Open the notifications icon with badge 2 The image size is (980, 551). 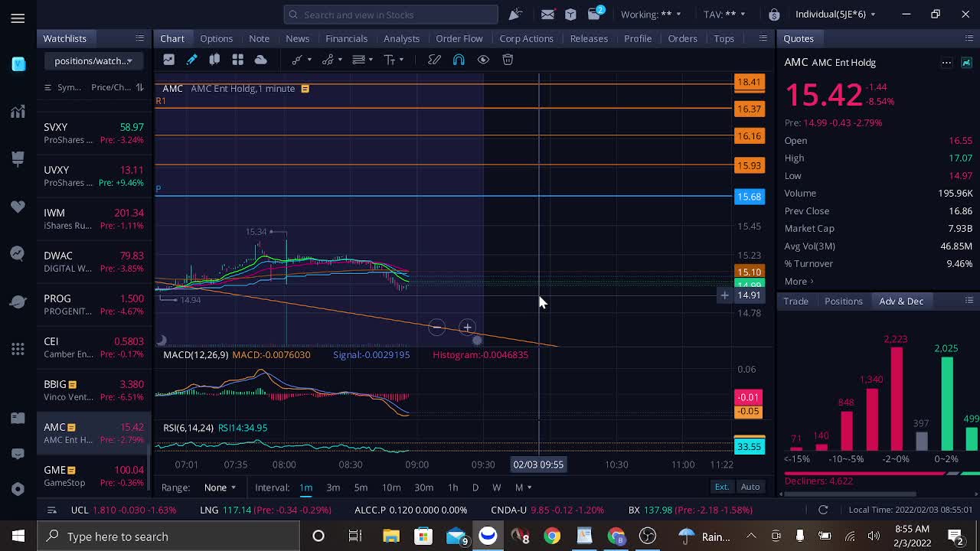pos(595,14)
